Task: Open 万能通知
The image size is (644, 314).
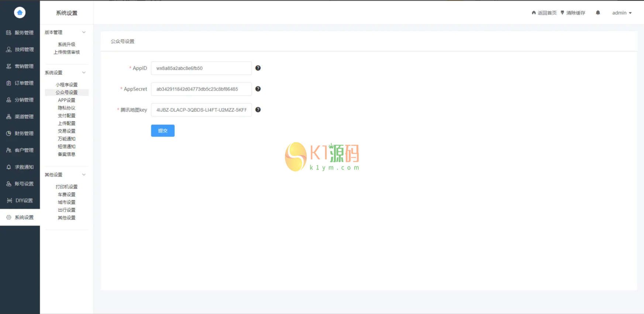Action: (x=66, y=139)
